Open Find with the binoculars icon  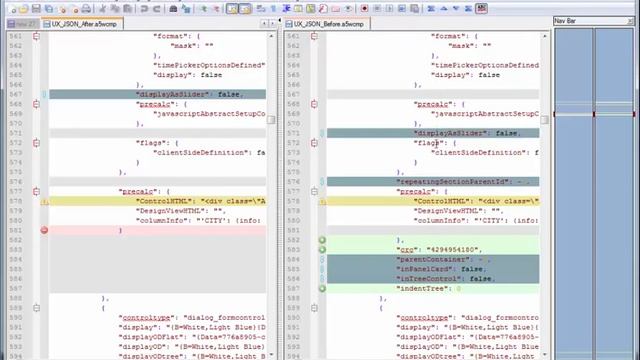point(173,9)
